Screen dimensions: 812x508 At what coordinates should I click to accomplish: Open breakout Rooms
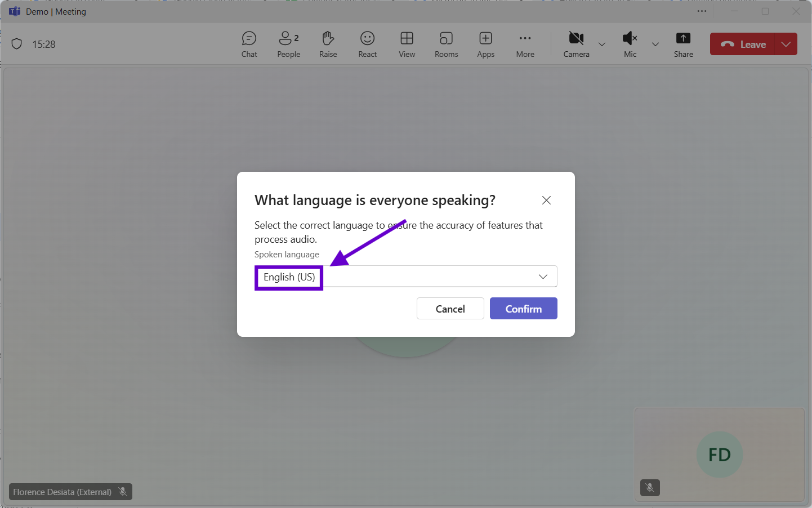(x=446, y=44)
